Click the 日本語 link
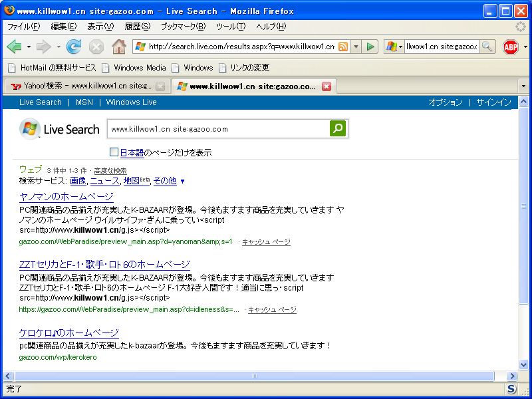 (132, 153)
